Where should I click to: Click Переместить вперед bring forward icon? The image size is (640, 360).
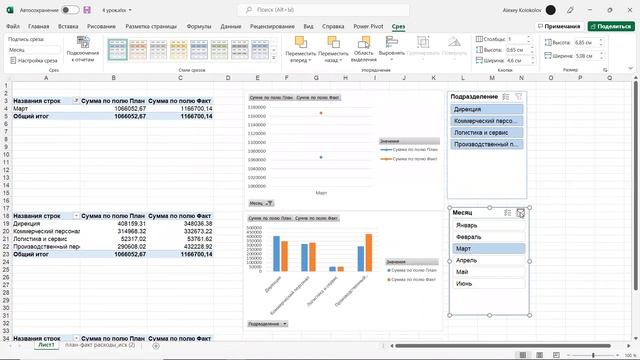click(x=300, y=42)
